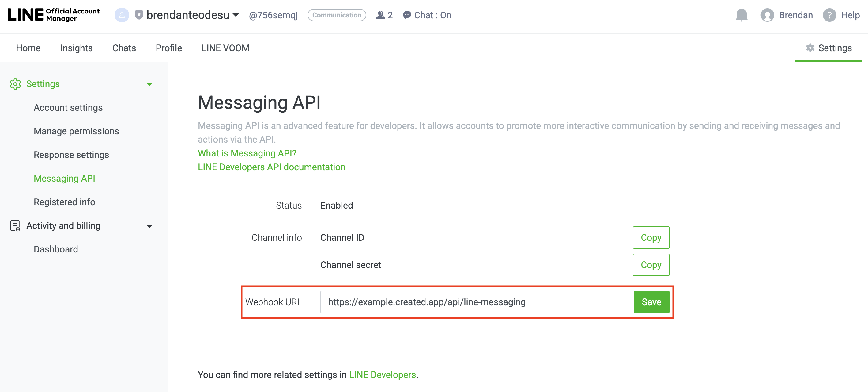
Task: Open What is Messaging API link
Action: (x=247, y=153)
